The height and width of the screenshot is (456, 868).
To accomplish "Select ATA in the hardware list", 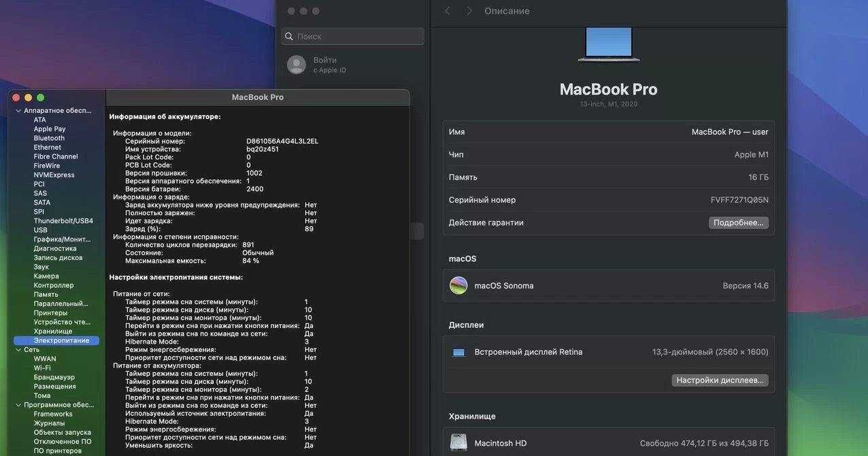I will click(x=40, y=120).
